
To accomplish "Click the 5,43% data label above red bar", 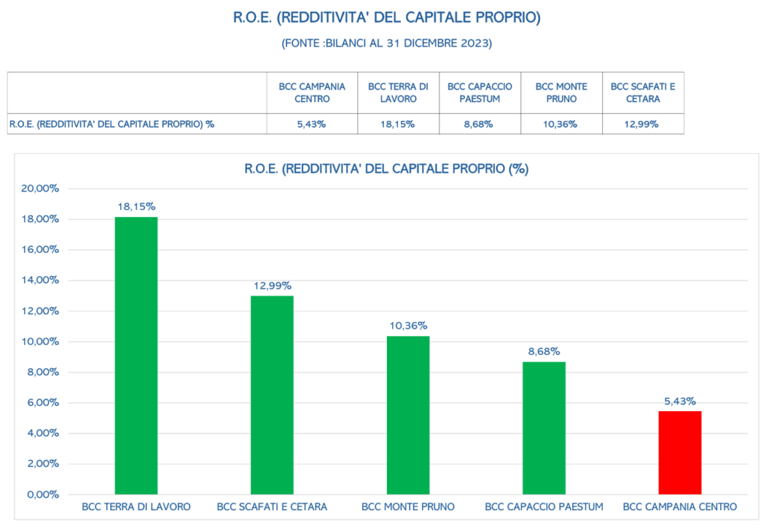I will pos(680,401).
